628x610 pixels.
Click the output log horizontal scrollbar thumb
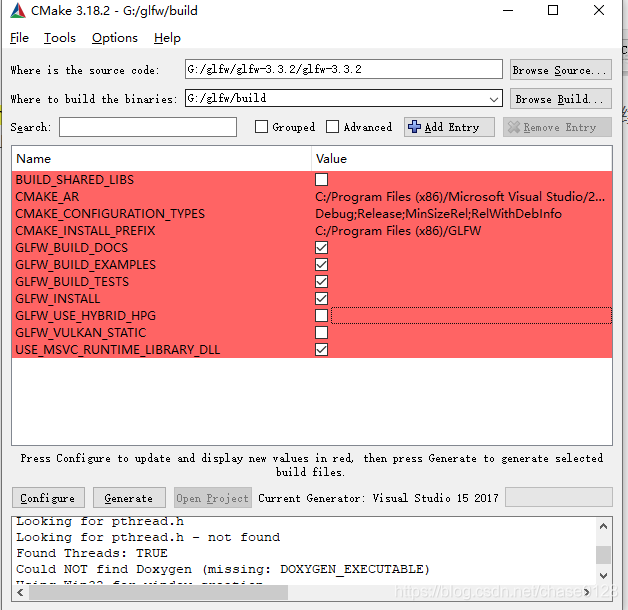tap(158, 592)
